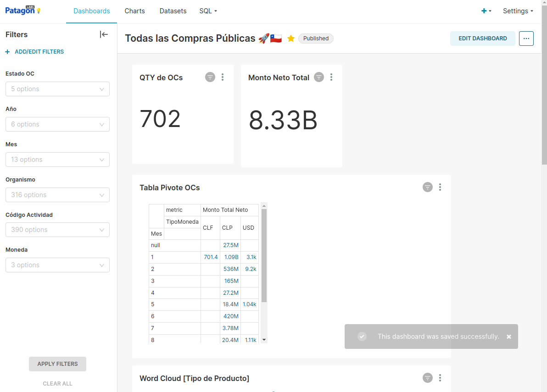Image resolution: width=547 pixels, height=392 pixels.
Task: Open the Settings dropdown menu
Action: (x=518, y=11)
